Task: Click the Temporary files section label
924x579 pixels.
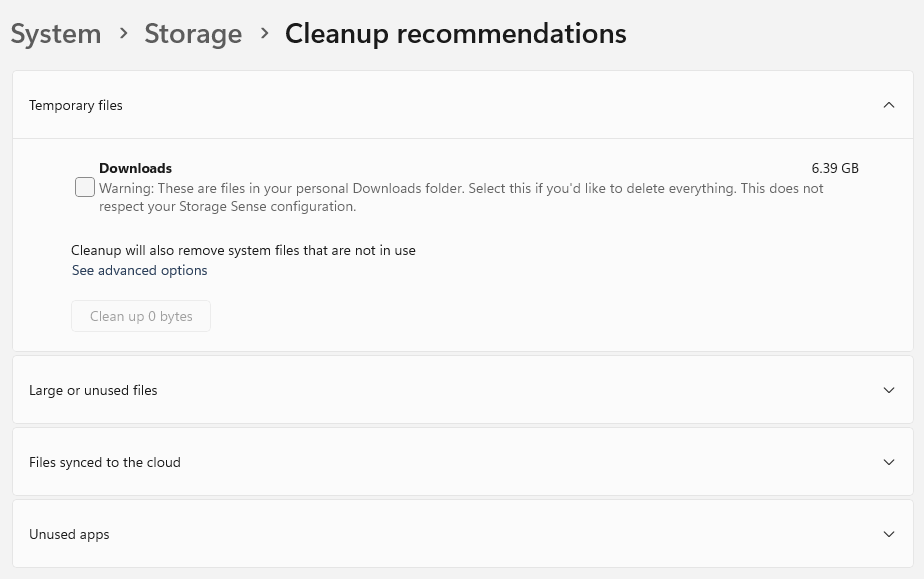Action: [76, 105]
